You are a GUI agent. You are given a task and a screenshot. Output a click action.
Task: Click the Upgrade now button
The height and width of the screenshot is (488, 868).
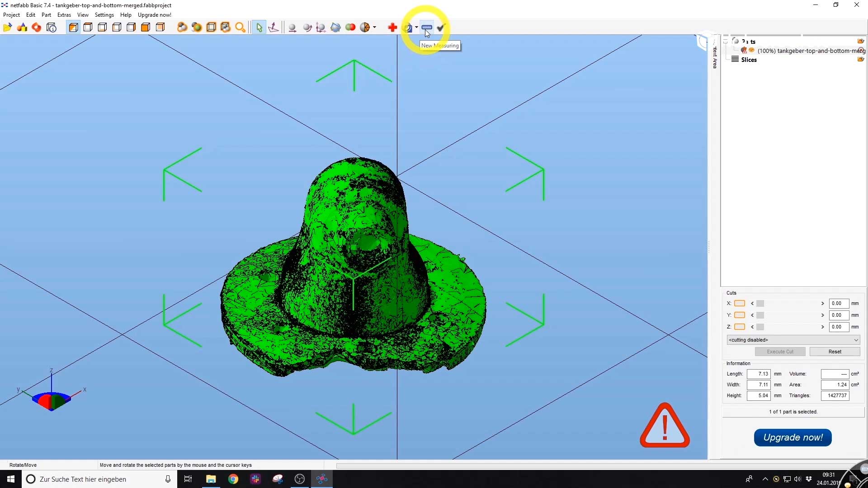tap(793, 437)
